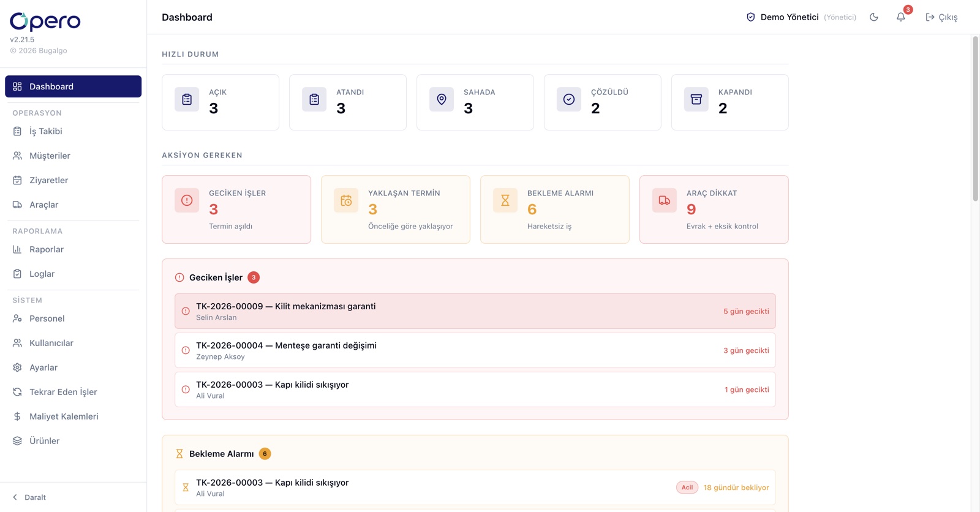
Task: Click the Demo Yönetici shield icon
Action: (750, 17)
